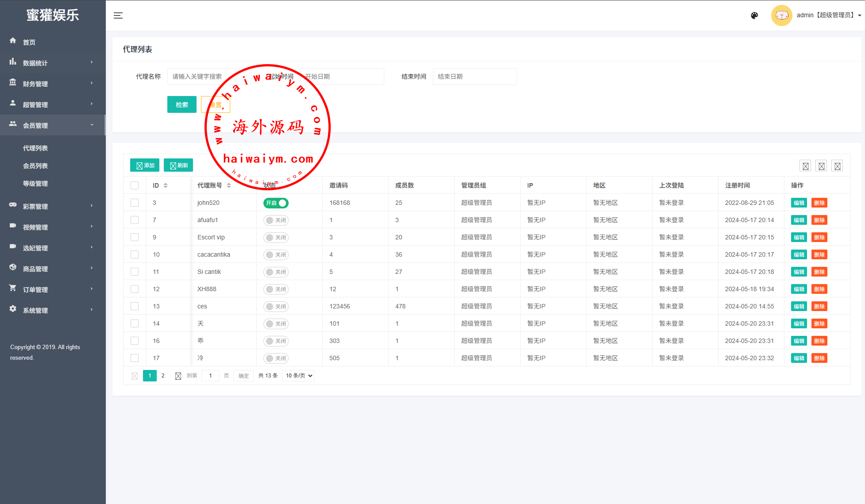865x504 pixels.
Task: Open 等级管理 submenu item
Action: (x=35, y=184)
